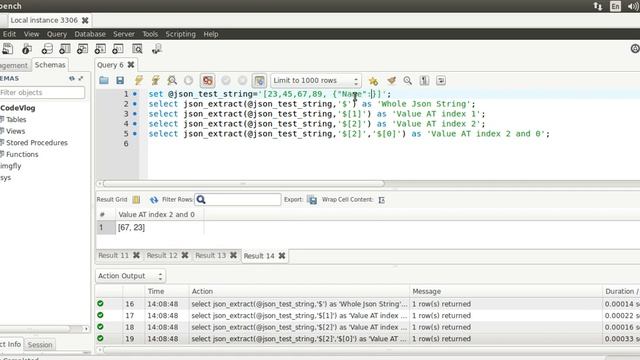Open the Limit to 1000 rows dropdown
The image size is (640, 360).
316,80
